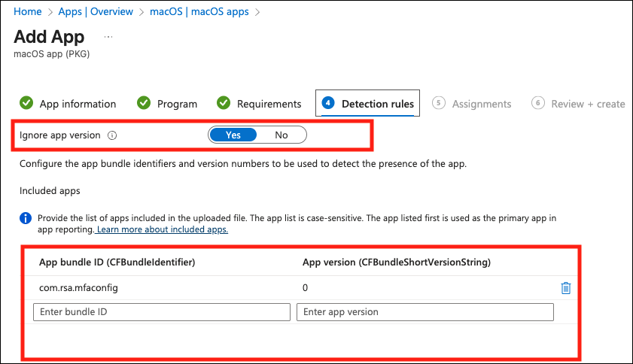Select the Assignments tab
Viewport: 633px width, 364px height.
point(481,104)
